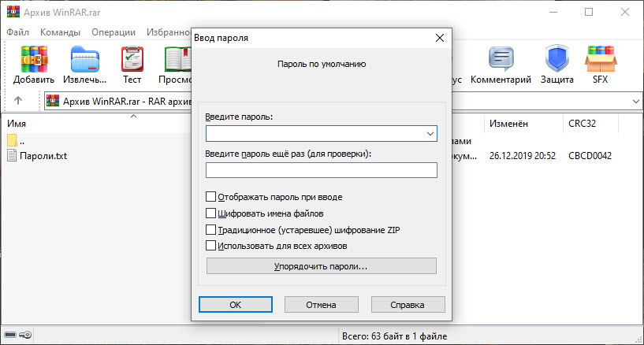Click the WinRAR title bar app icon
This screenshot has width=644, height=345.
[13, 12]
